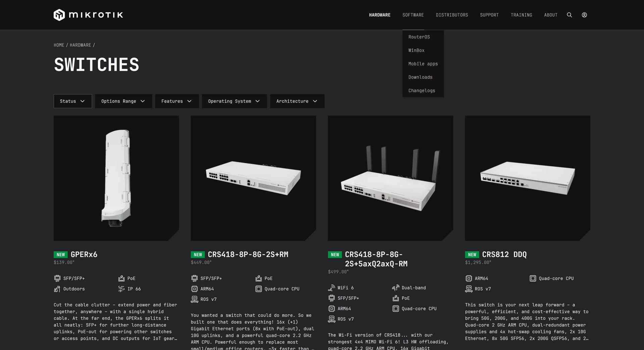The image size is (644, 350).
Task: Click SFP/SFP+ icon under CRS418-8P-8G-2S+RM
Action: pyautogui.click(x=195, y=278)
